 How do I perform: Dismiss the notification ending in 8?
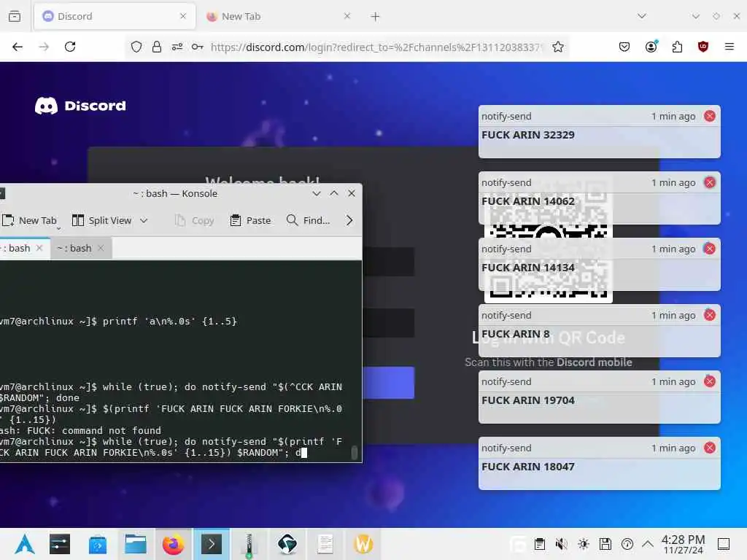pyautogui.click(x=709, y=315)
